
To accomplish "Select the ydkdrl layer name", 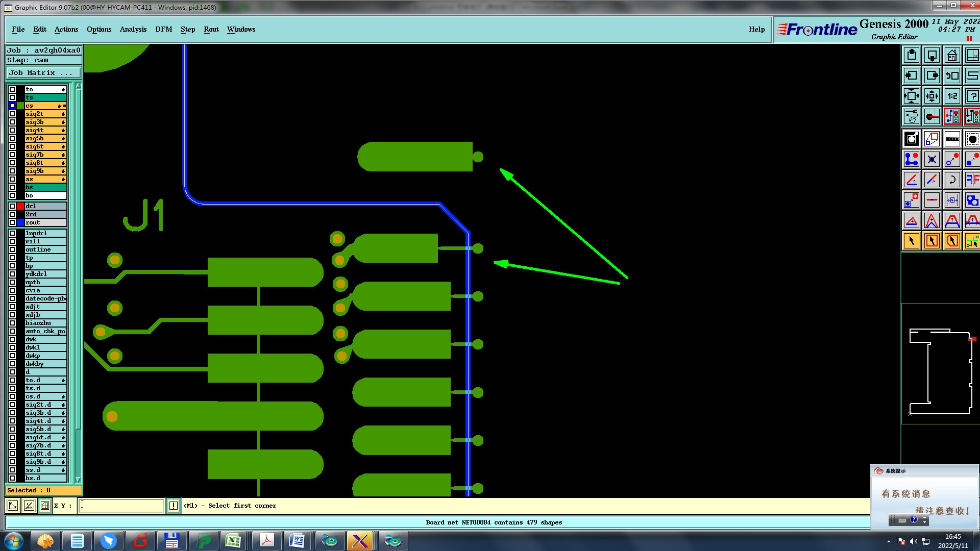I will 45,274.
